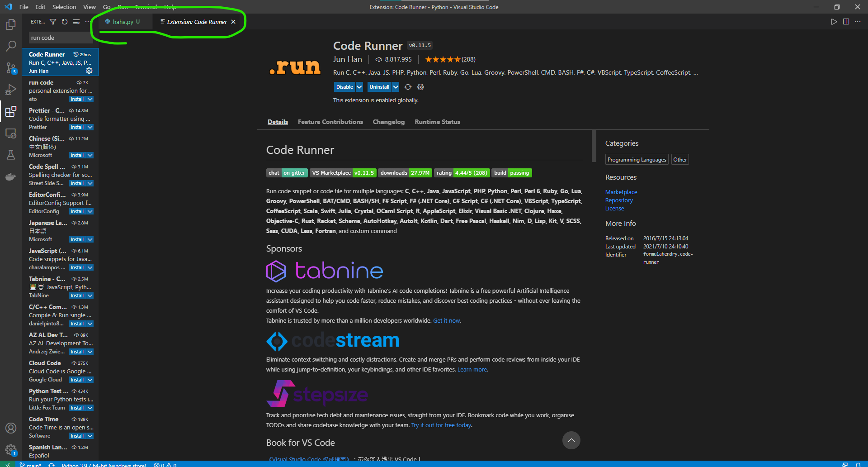The height and width of the screenshot is (467, 868).
Task: Click the install count 8,817,995
Action: [393, 59]
